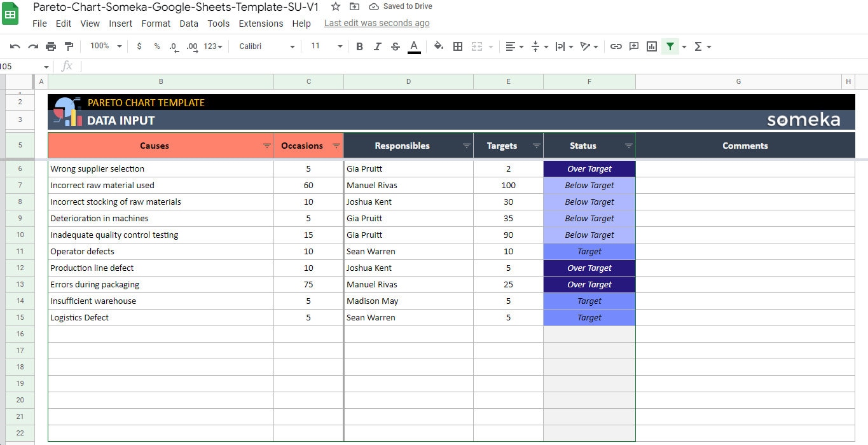Open the fill color picker
Screen dimensions: 868x445
click(x=439, y=46)
